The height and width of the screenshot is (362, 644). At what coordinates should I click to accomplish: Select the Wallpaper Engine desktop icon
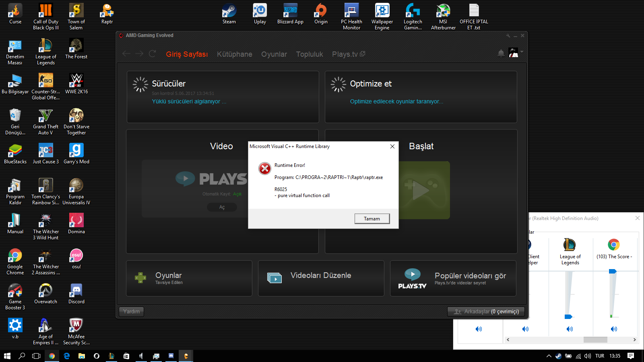coord(382,17)
